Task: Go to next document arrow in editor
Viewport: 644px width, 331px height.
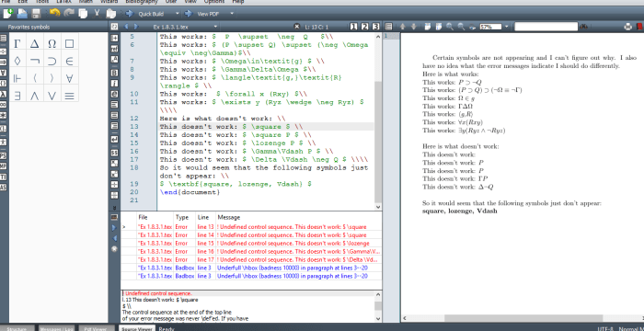Action: tap(136, 27)
